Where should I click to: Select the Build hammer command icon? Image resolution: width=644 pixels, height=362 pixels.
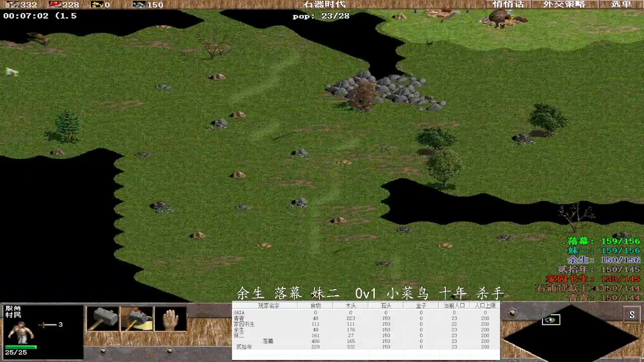pyautogui.click(x=103, y=318)
